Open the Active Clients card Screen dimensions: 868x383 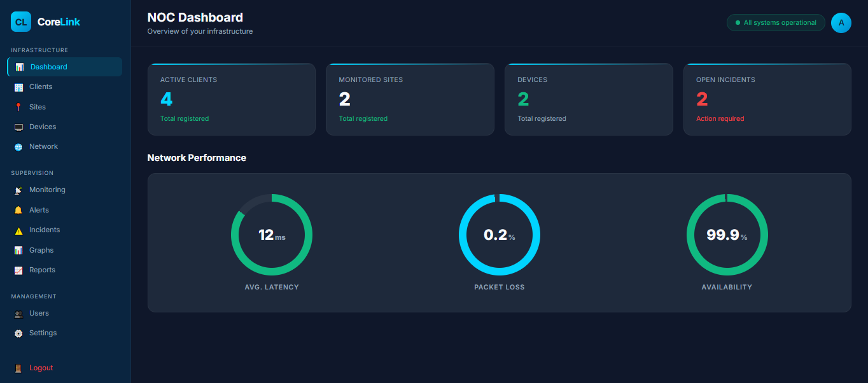pos(232,99)
